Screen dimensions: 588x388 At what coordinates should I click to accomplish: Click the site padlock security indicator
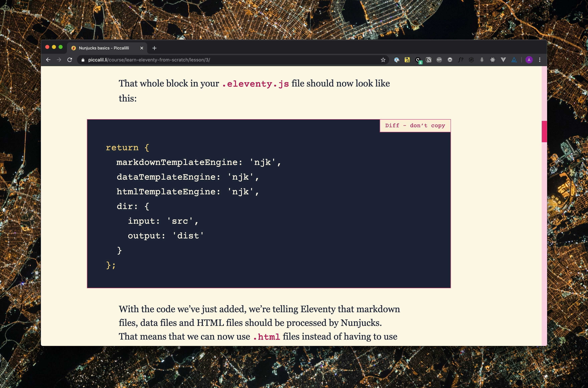tap(83, 60)
